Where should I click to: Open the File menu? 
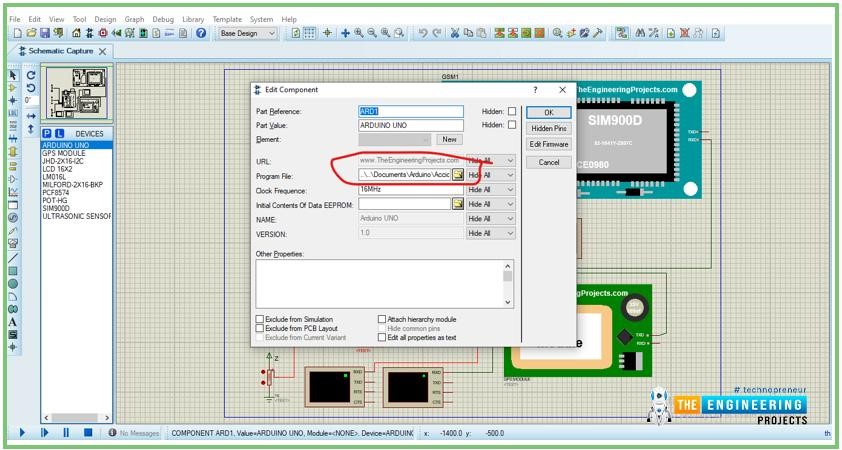coord(14,19)
